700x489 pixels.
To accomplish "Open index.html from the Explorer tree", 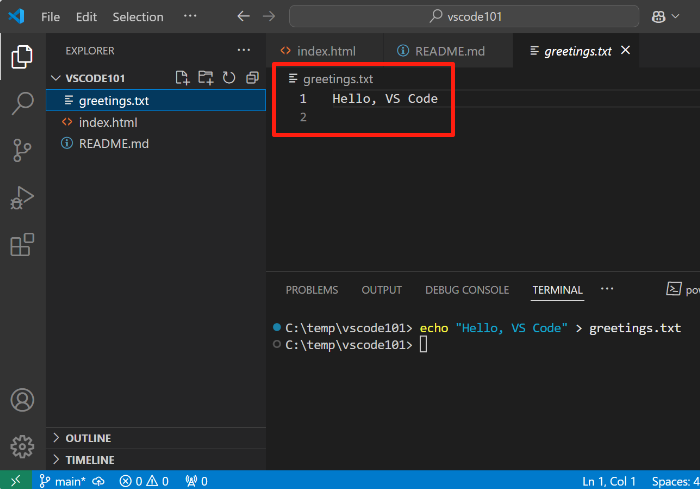I will click(x=156, y=122).
